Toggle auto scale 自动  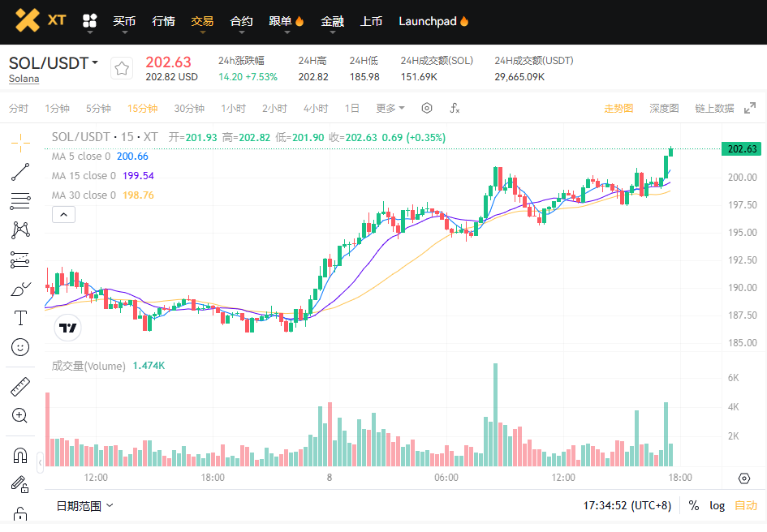746,505
